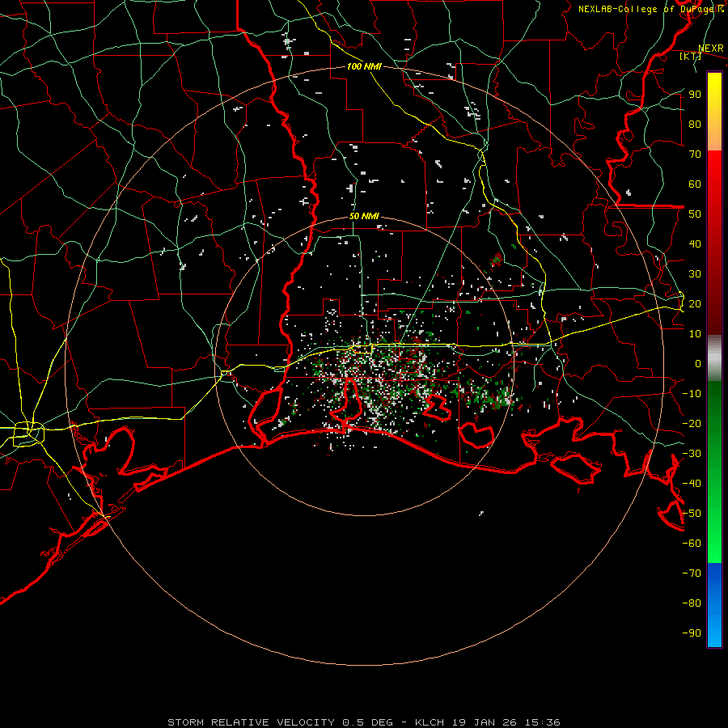The image size is (728, 728).
Task: Click the -50 value on velocity scale
Action: coord(692,514)
